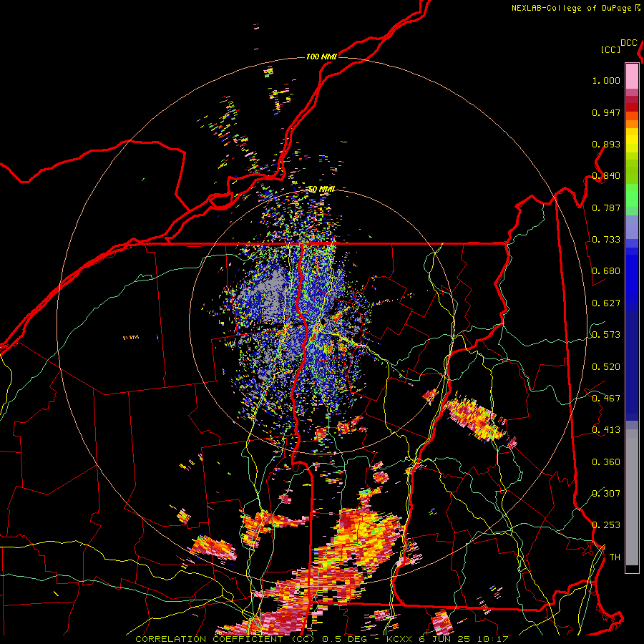Pick the bright green color bar segment

point(632,195)
